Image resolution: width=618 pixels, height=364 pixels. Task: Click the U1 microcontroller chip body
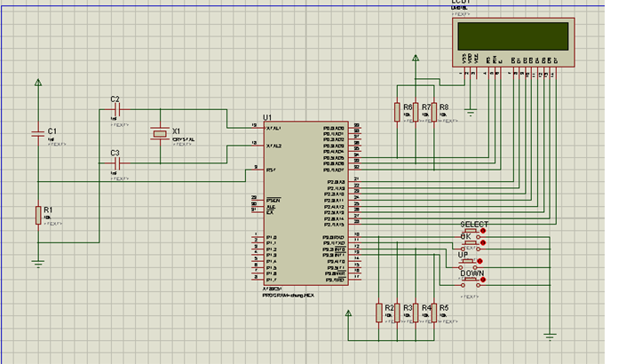point(302,204)
